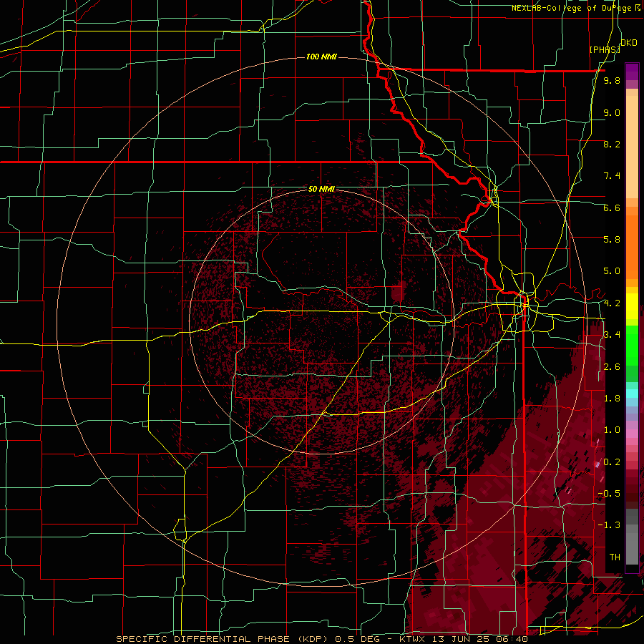Click the 100 NMI range ring label
The image size is (644, 644).
(321, 57)
